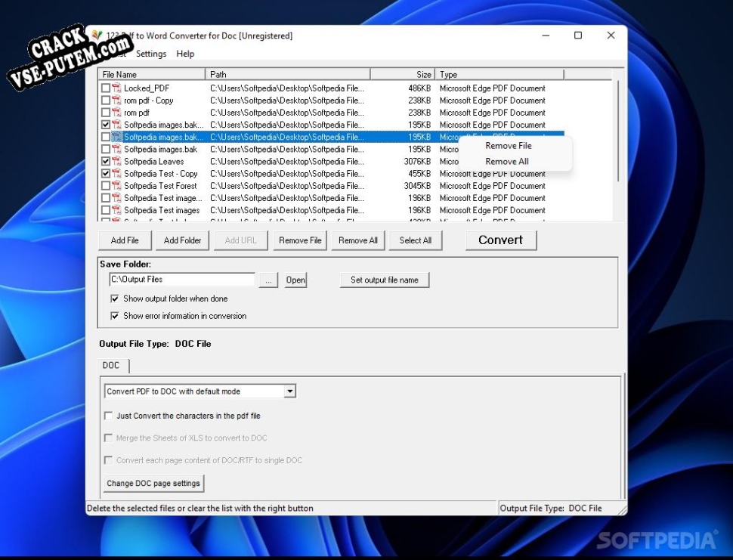Viewport: 733px width, 560px height.
Task: Click the PDF icon next to Locked_PDF
Action: 116,88
